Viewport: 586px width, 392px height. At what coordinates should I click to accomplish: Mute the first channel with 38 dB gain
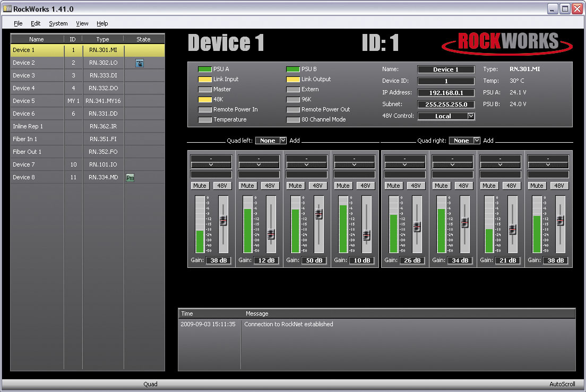[200, 186]
